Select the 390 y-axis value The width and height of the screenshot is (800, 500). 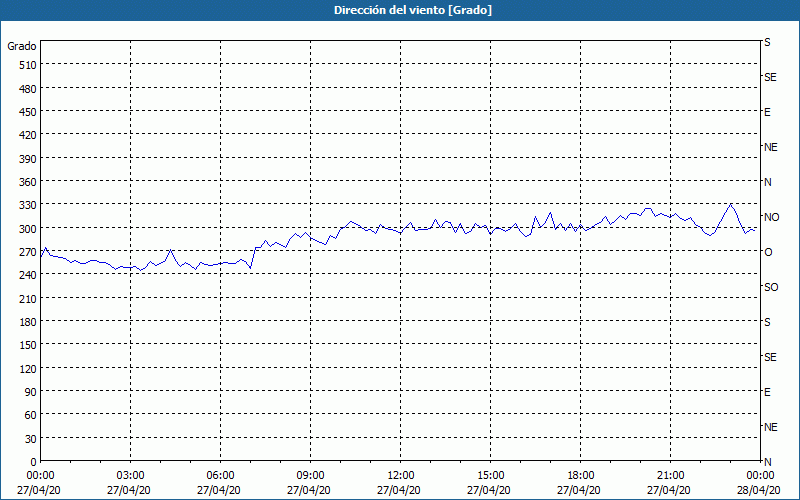point(28,159)
